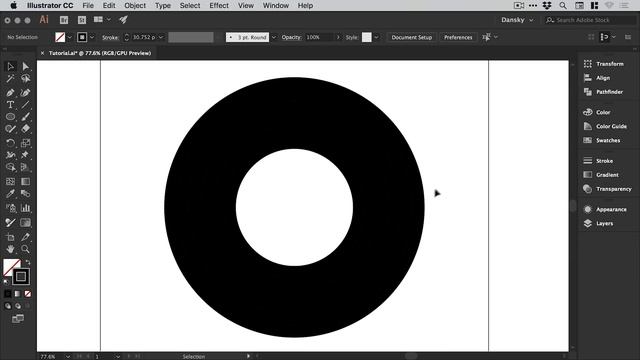
Task: Expand the opacity slider arrow
Action: (338, 37)
